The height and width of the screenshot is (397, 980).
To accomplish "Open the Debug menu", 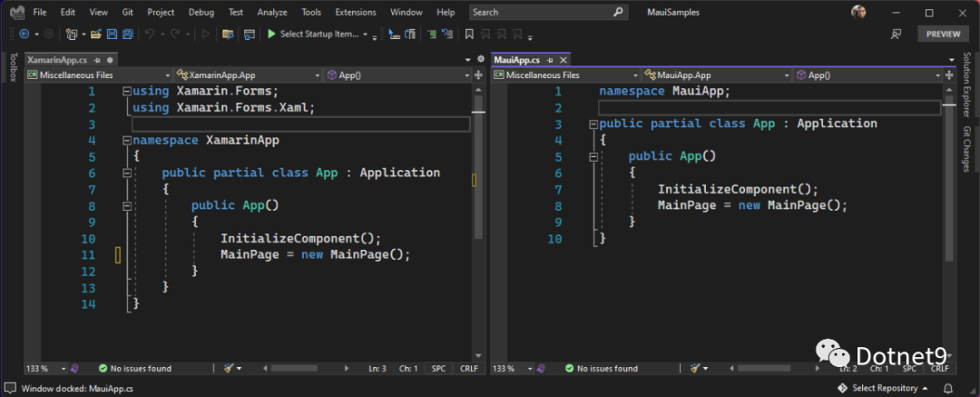I will (x=201, y=12).
